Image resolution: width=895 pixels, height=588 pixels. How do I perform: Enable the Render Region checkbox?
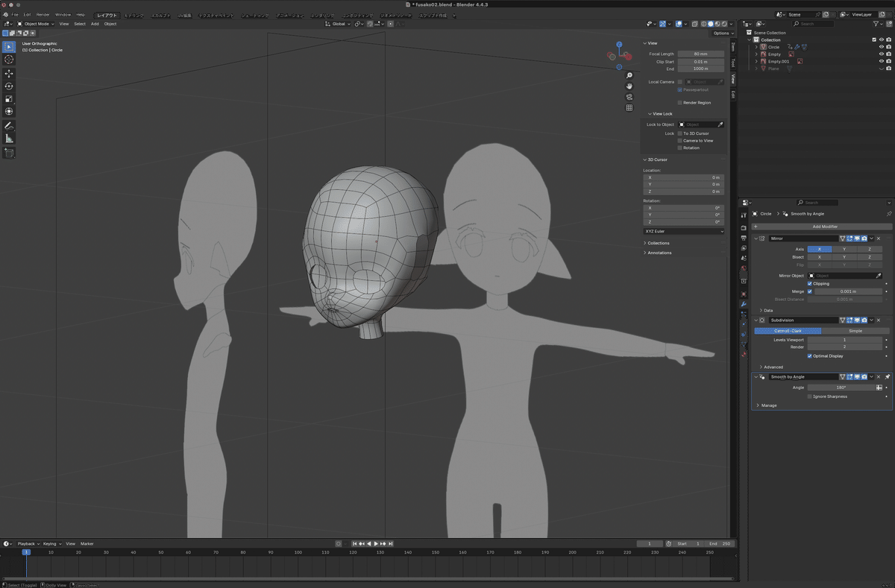click(x=680, y=103)
